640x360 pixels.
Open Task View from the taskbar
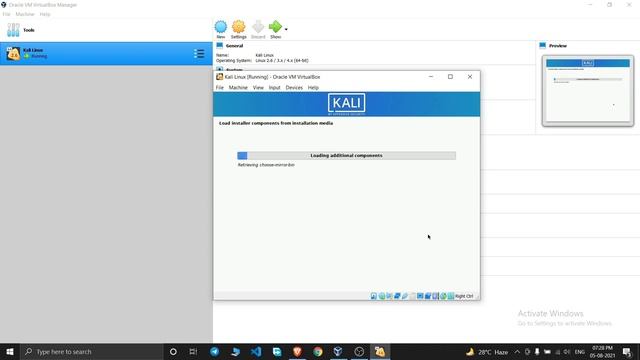tap(193, 351)
